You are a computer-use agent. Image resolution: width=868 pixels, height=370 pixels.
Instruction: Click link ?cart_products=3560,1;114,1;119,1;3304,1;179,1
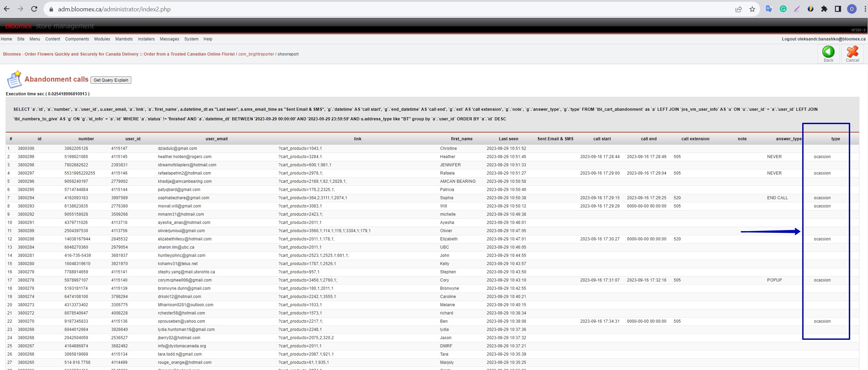tap(324, 231)
